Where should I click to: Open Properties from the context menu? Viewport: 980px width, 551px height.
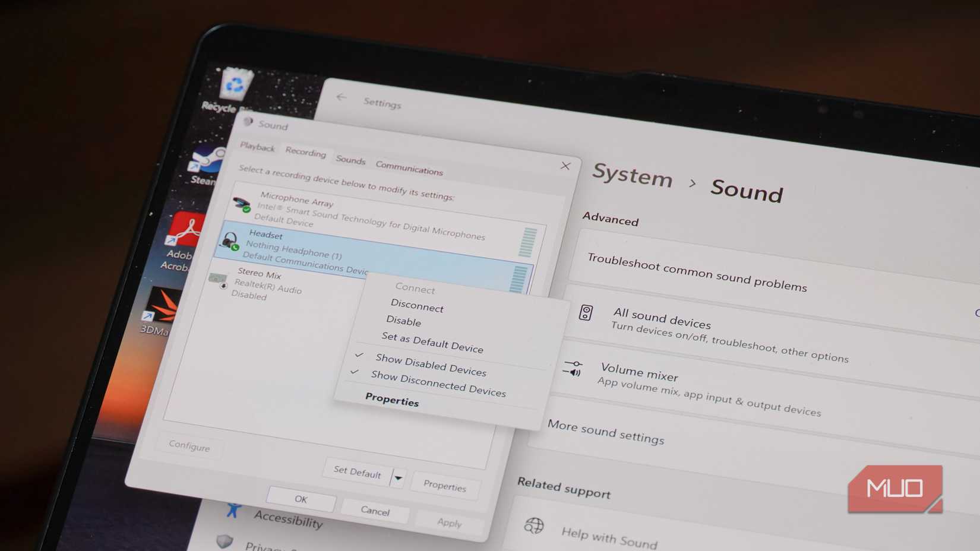(x=393, y=401)
